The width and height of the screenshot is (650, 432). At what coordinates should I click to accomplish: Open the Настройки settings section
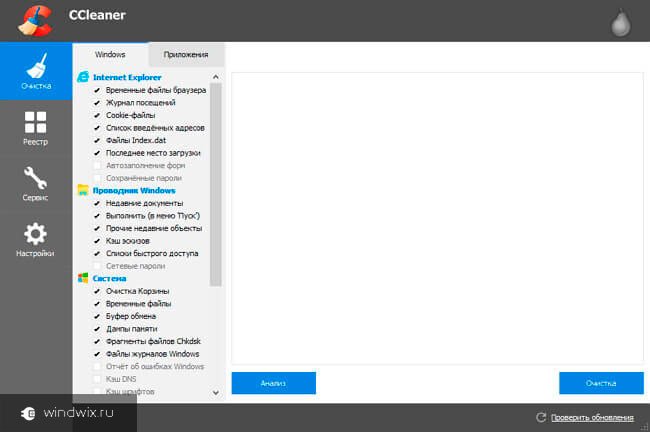tap(35, 240)
